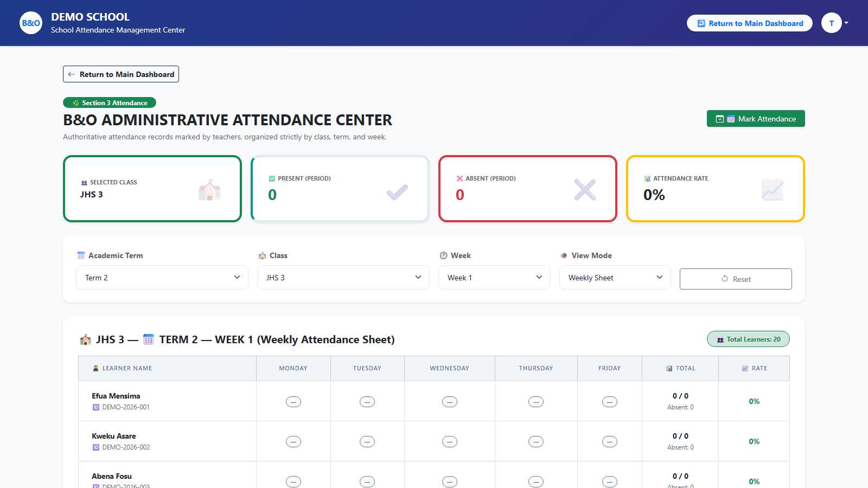This screenshot has height=488, width=868.
Task: Open the Week dropdown showing Week 1
Action: click(x=494, y=278)
